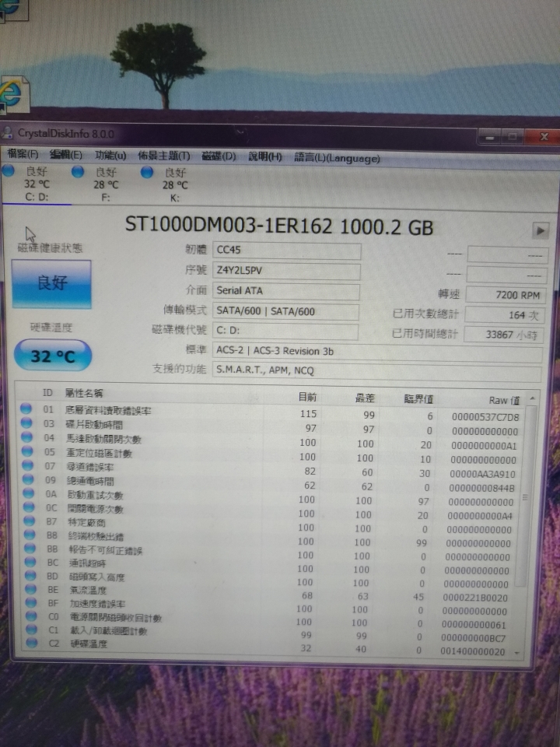Select the K: disk tab
Image resolution: width=560 pixels, height=747 pixels.
[x=175, y=185]
